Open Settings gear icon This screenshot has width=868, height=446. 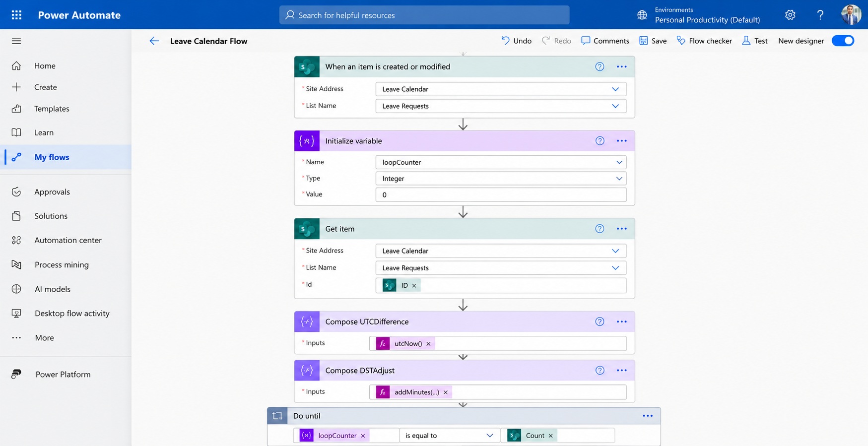[790, 15]
